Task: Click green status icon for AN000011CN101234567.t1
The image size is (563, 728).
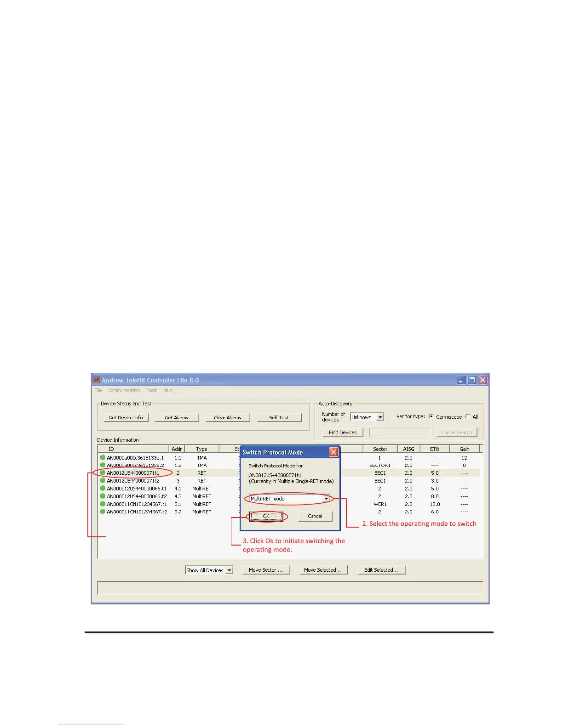Action: [x=103, y=504]
